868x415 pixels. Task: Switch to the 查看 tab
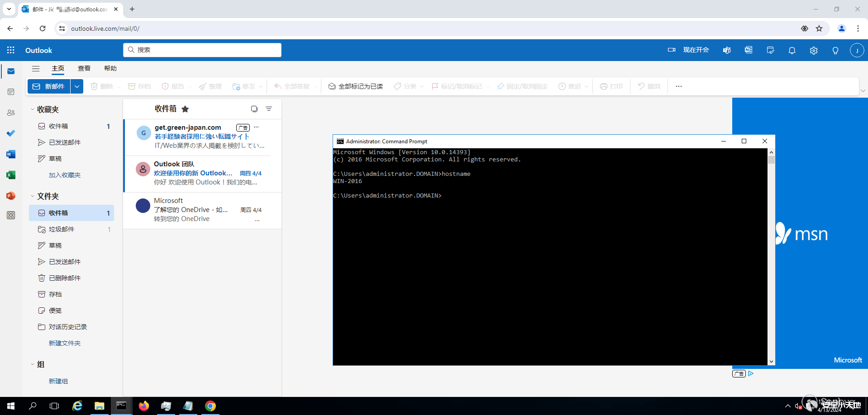coord(84,68)
